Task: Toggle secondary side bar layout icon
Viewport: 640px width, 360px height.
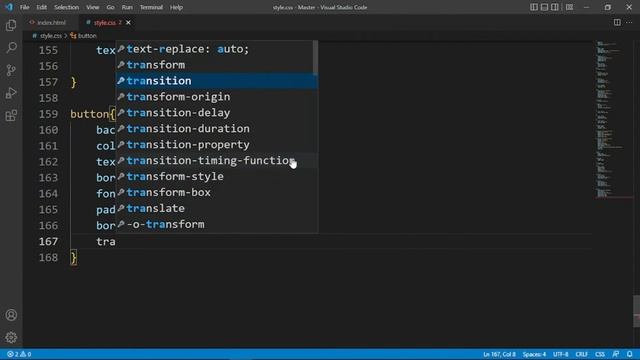Action: (555, 7)
